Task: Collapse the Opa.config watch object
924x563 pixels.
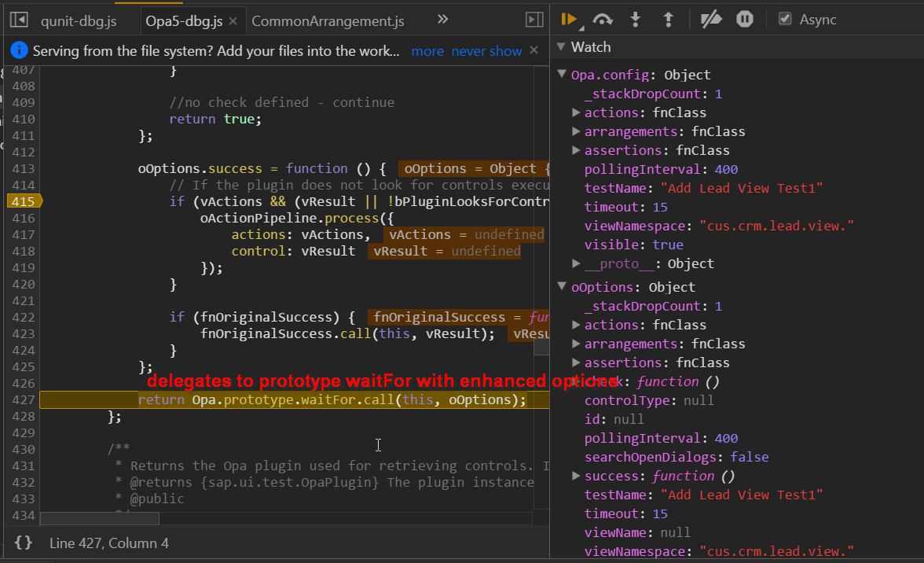Action: (x=562, y=74)
